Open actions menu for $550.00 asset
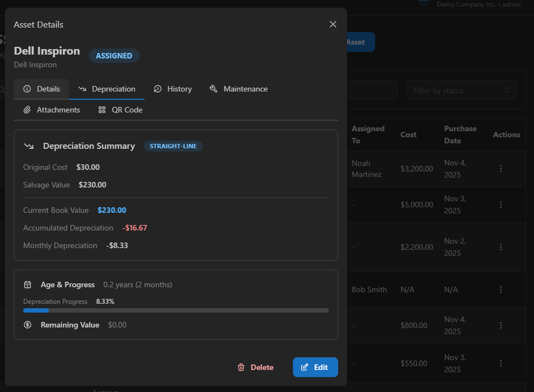Screen dimensions: 534x392 501,363
